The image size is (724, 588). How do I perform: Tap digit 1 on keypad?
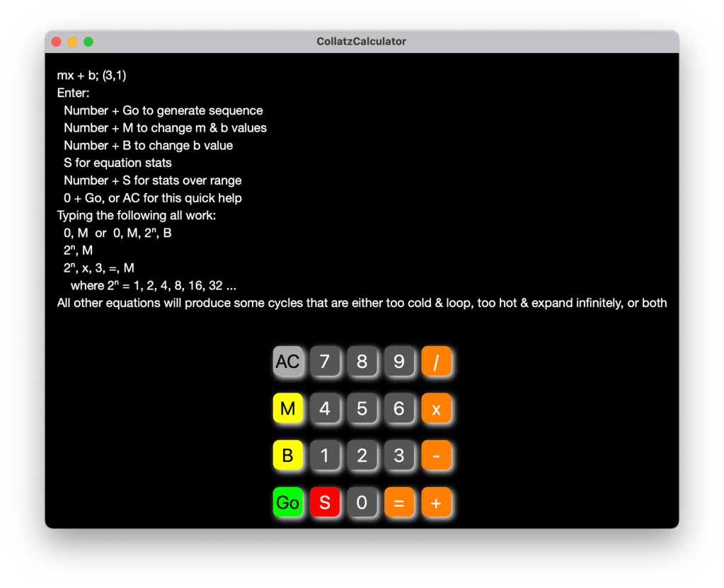[325, 455]
